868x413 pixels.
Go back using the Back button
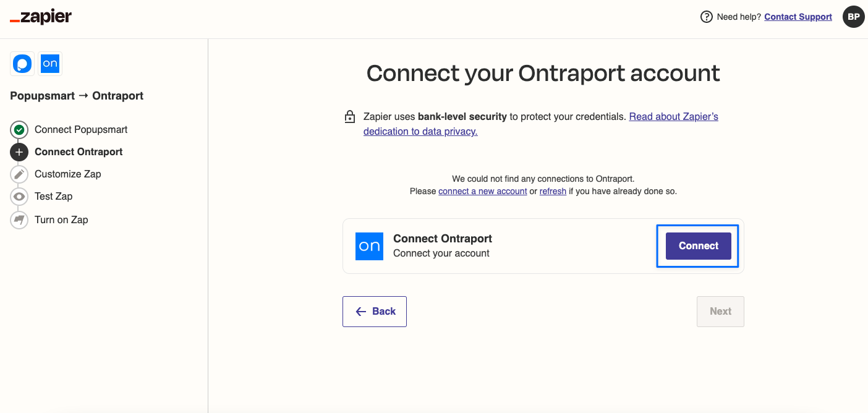(374, 311)
